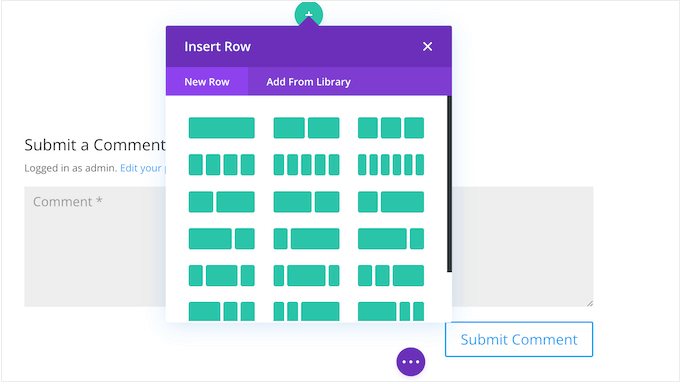The height and width of the screenshot is (384, 680).
Task: Choose the five equal columns layout
Action: point(306,165)
